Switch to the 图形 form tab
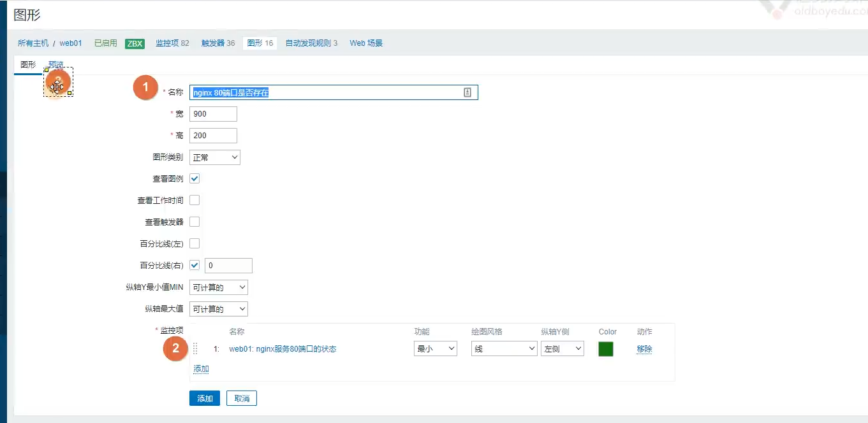 tap(28, 64)
